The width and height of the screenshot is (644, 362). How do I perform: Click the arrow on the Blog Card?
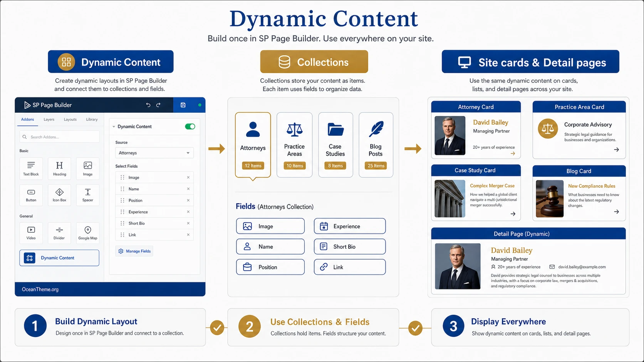pyautogui.click(x=617, y=212)
